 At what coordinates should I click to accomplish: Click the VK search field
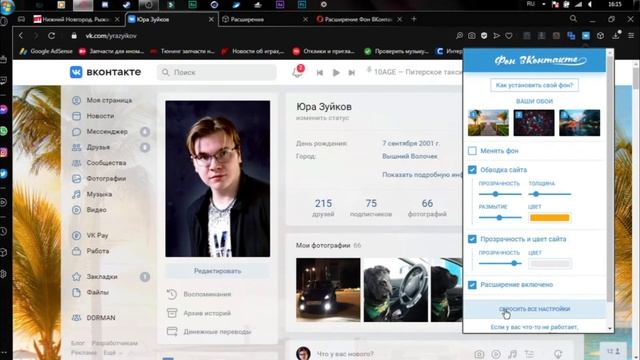217,72
